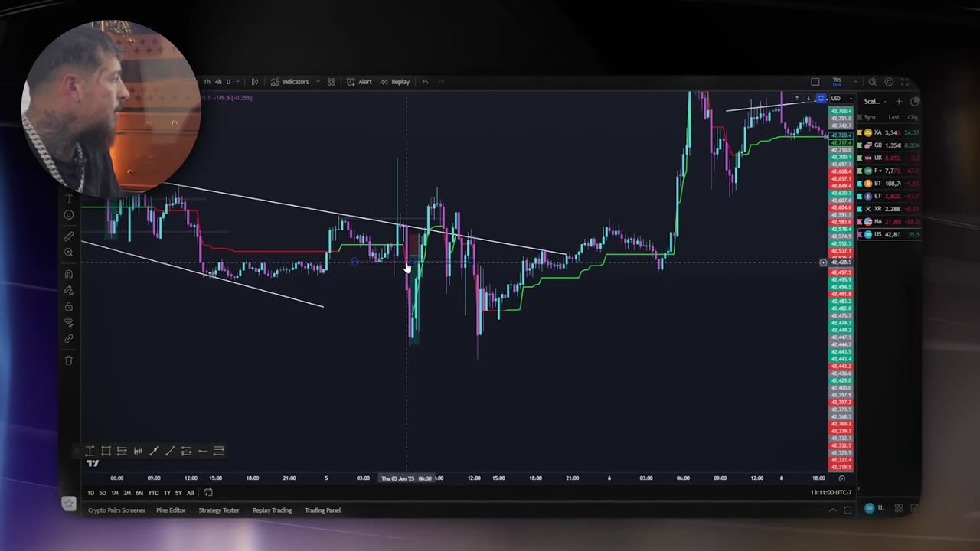The image size is (980, 551).
Task: Select the 1D date range
Action: 91,493
